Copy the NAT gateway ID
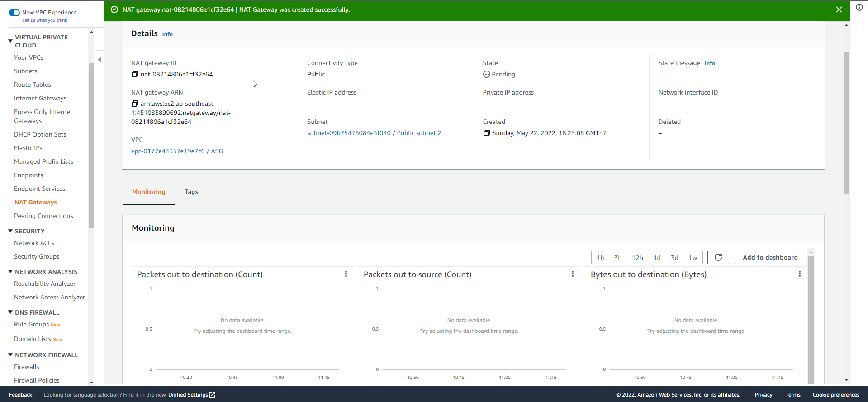 pyautogui.click(x=134, y=74)
